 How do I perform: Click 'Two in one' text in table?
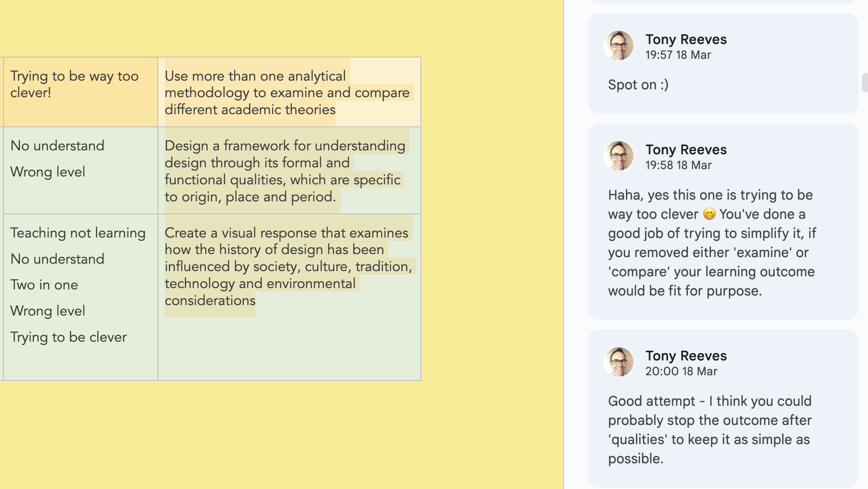point(44,285)
